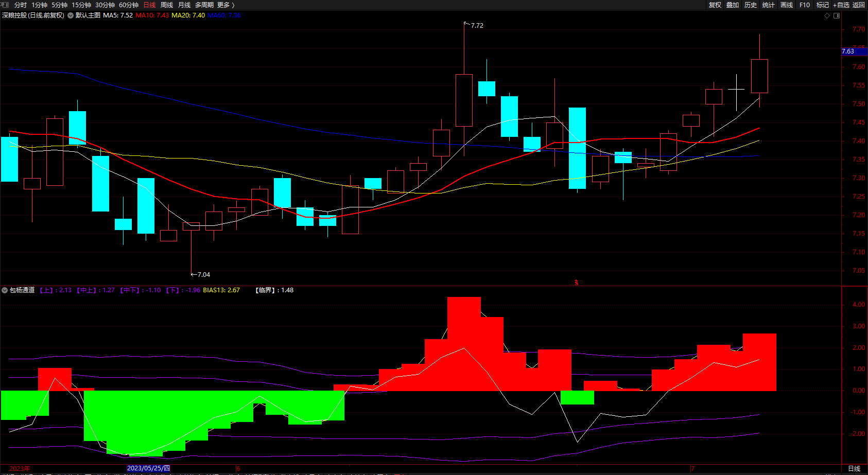
Task: Click the S marker below the candlestick chart
Action: point(577,283)
